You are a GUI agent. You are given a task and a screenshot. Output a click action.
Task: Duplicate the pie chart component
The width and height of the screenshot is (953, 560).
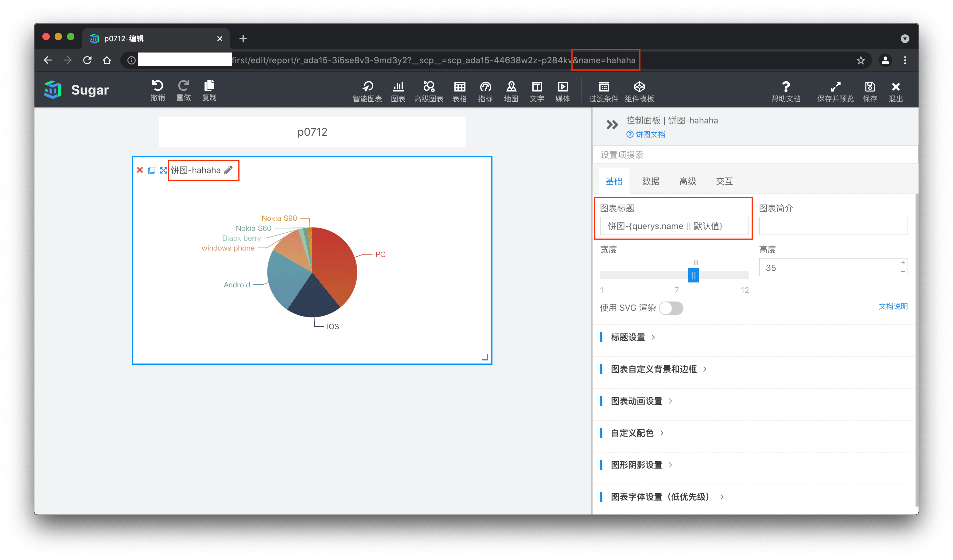151,170
